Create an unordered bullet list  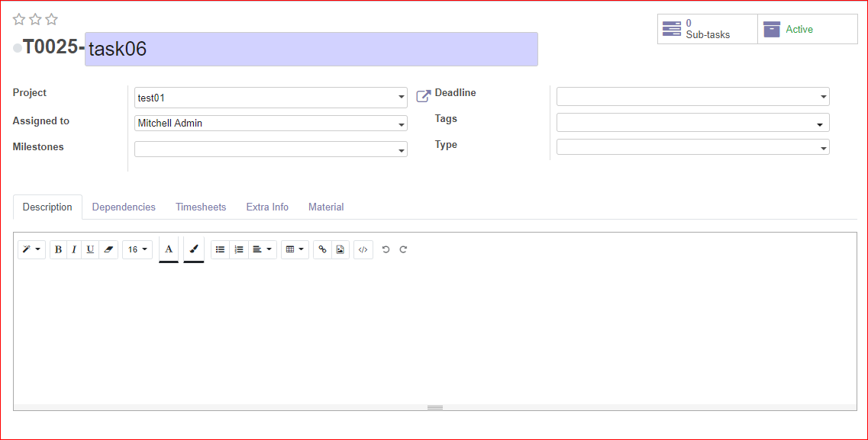click(x=220, y=249)
